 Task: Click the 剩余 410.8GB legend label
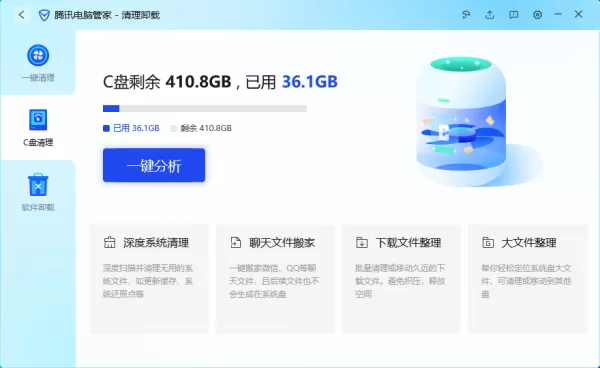tap(206, 129)
